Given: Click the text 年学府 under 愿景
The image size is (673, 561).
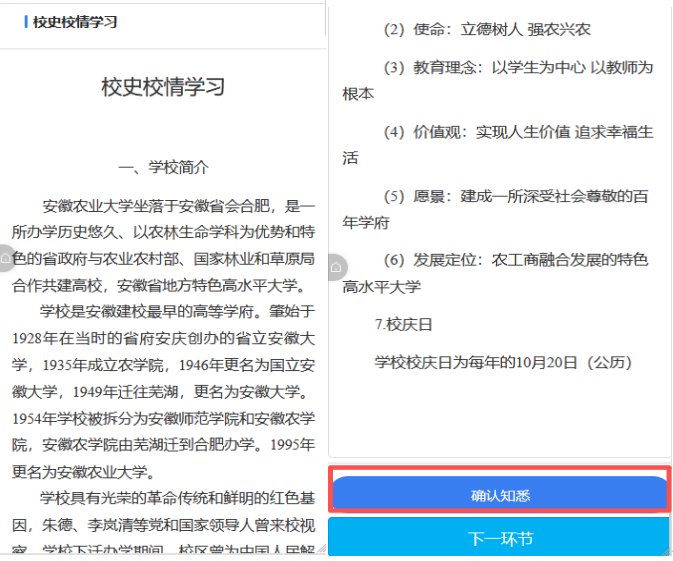Looking at the screenshot, I should click(x=366, y=223).
